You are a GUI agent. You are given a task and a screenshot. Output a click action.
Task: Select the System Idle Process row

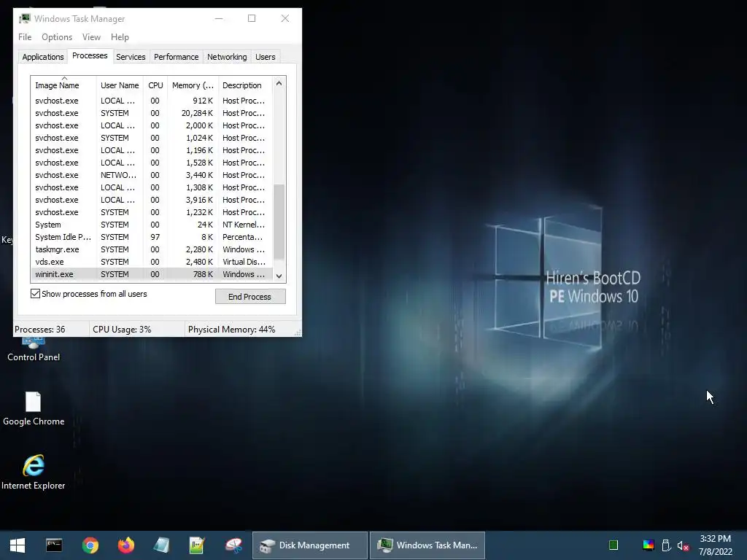[152, 237]
